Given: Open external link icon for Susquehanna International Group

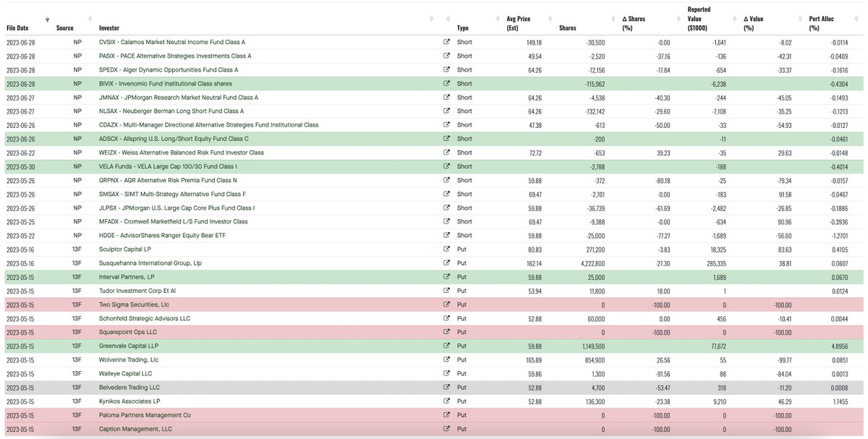Looking at the screenshot, I should (x=446, y=263).
